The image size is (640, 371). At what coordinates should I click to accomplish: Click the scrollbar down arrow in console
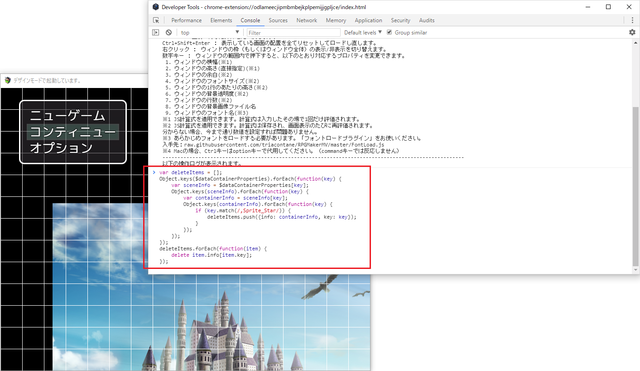click(x=635, y=270)
